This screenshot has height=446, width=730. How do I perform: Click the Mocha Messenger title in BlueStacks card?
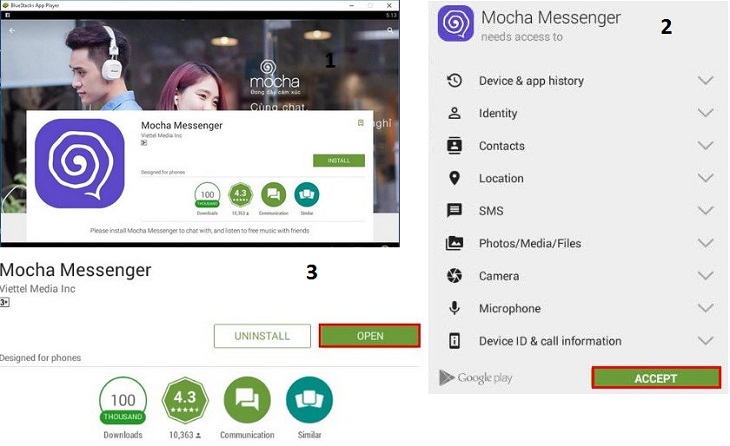(x=182, y=125)
